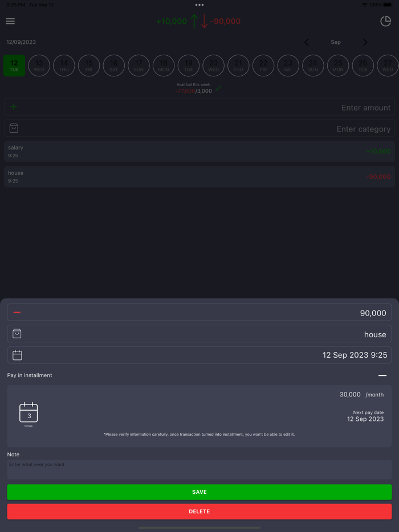Select date 13 WED
This screenshot has width=399, height=532.
pos(39,66)
